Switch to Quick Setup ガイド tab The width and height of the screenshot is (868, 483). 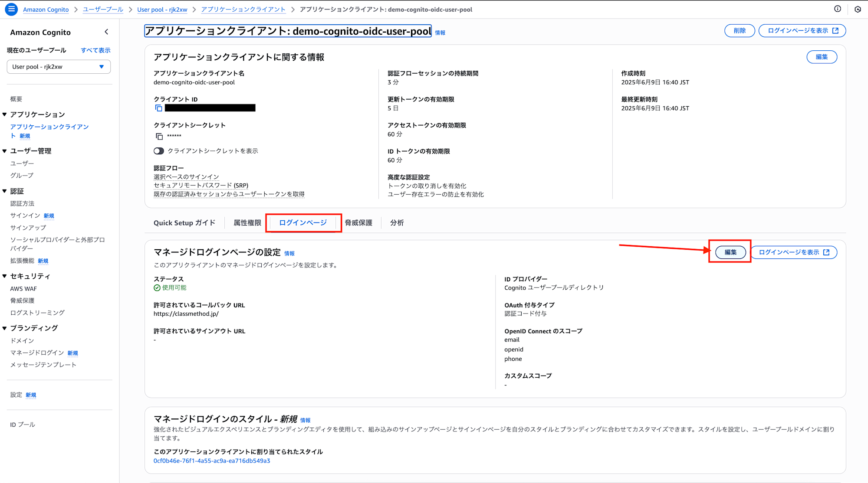[184, 223]
